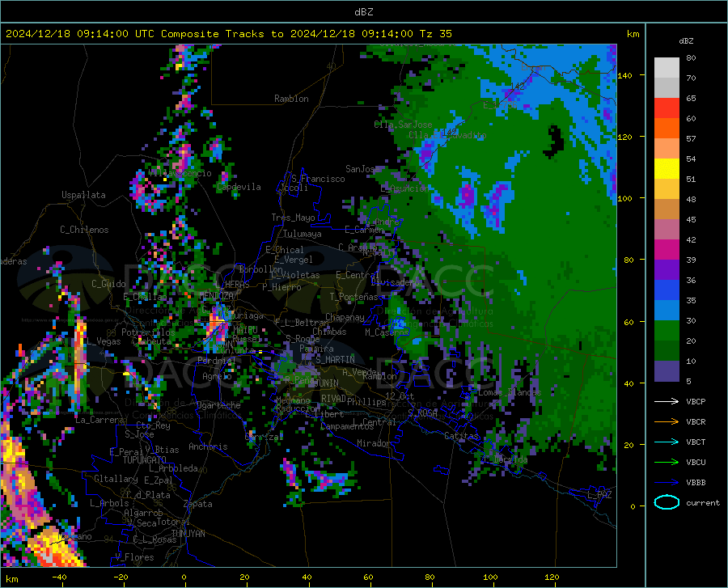Image resolution: width=728 pixels, height=588 pixels.
Task: Pick the slate 5-10 dBZ swatch
Action: [x=667, y=371]
